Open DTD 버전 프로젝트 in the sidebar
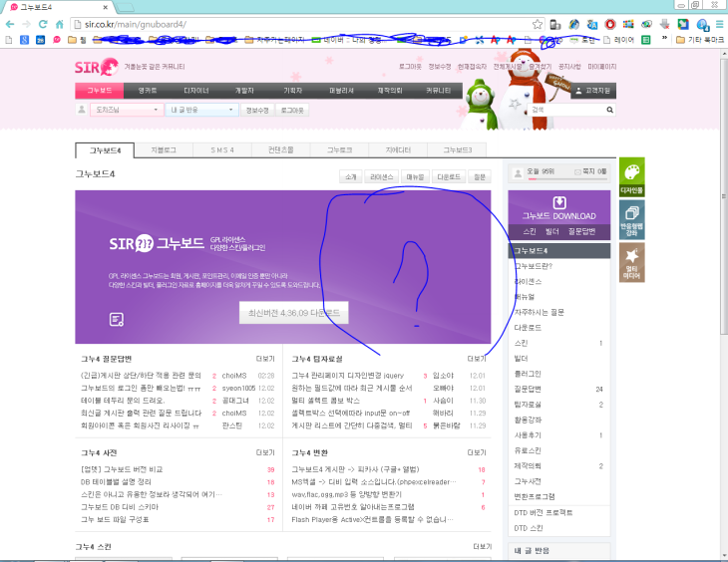The width and height of the screenshot is (728, 562). click(544, 512)
